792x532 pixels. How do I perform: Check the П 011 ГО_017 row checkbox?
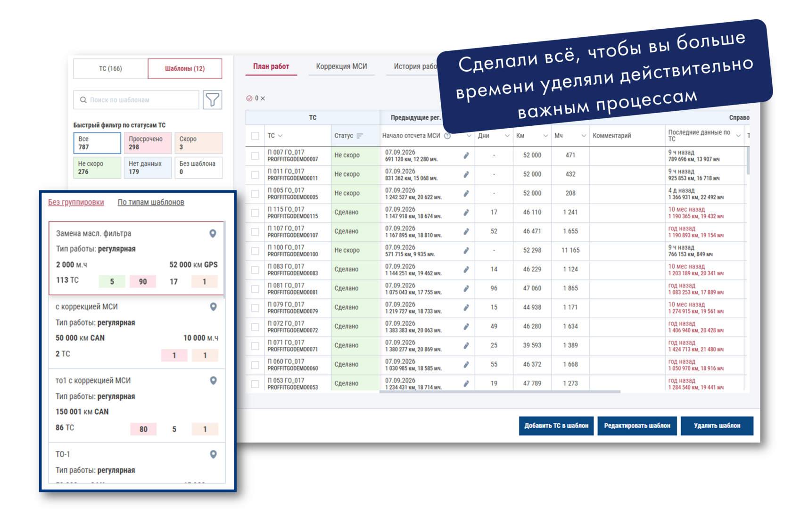click(255, 175)
